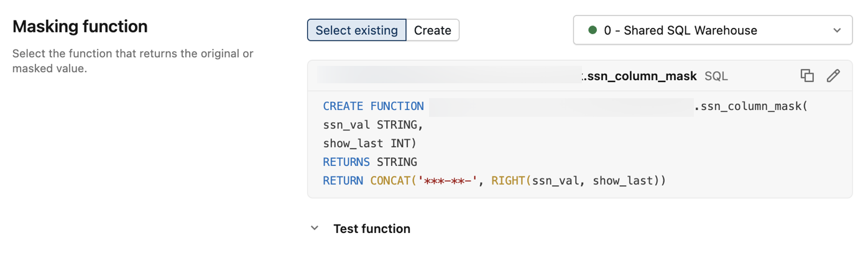
Task: Click the CONCAT keyword in the code
Action: (390, 181)
